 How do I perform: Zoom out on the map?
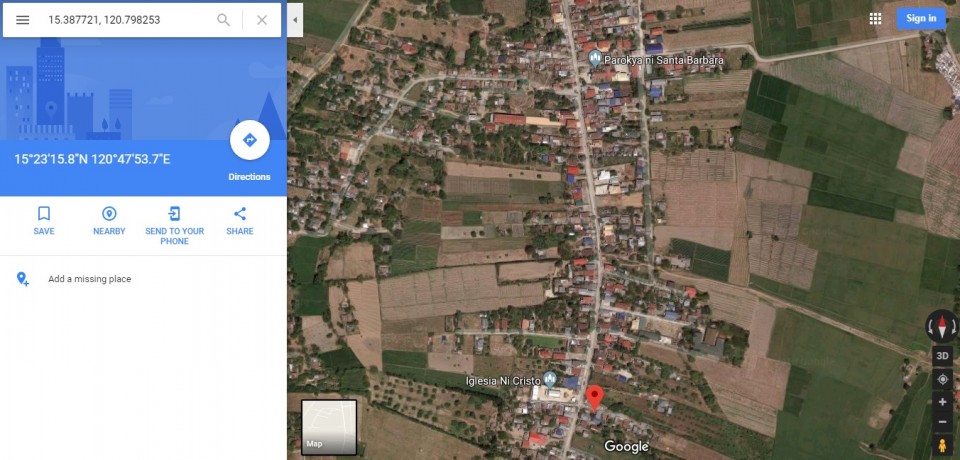(942, 422)
